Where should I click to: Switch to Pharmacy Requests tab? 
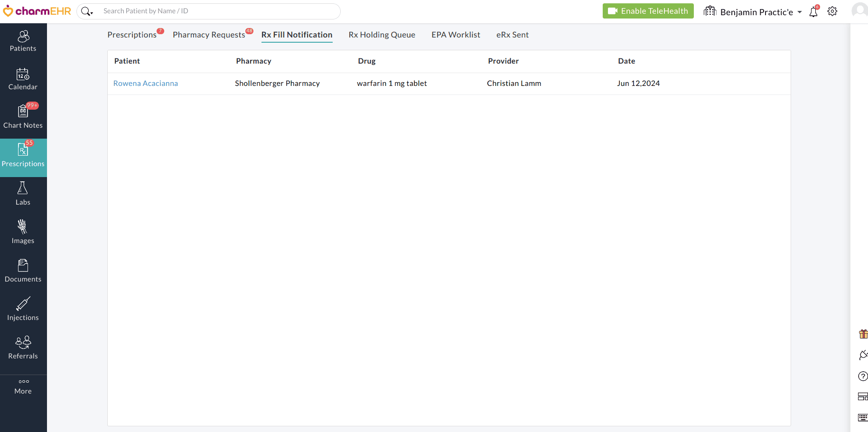pos(209,35)
